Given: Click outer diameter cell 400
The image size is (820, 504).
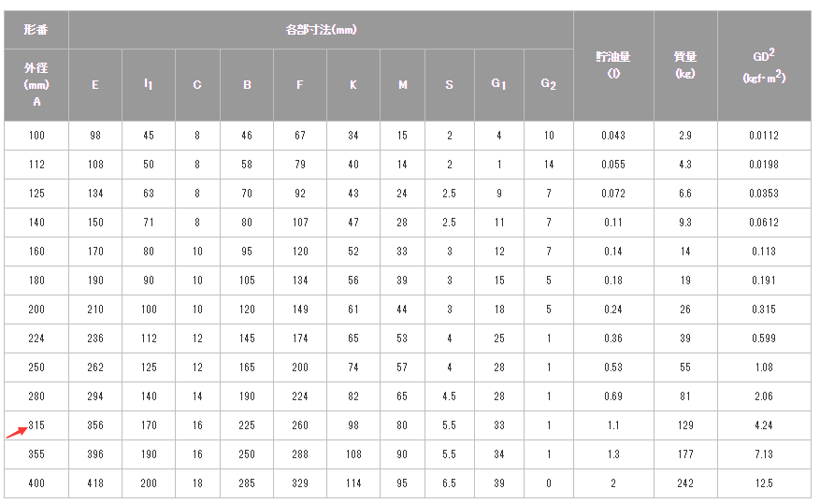Looking at the screenshot, I should pos(36,483).
